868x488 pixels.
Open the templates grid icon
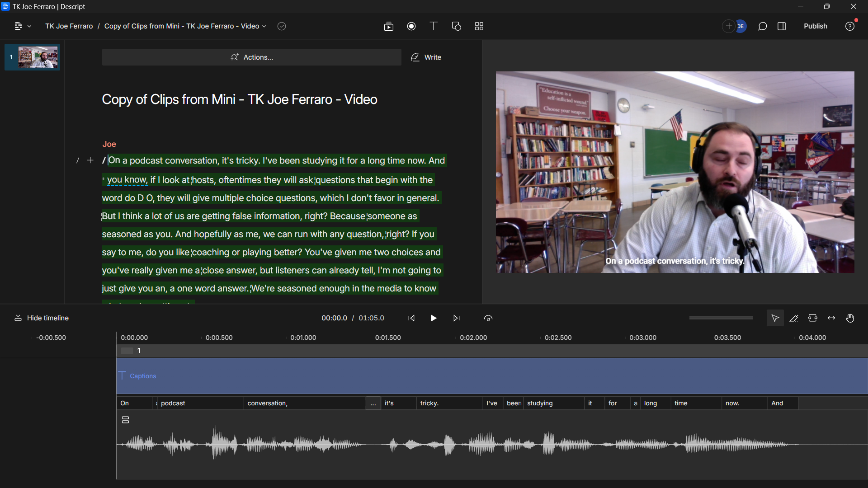click(479, 26)
